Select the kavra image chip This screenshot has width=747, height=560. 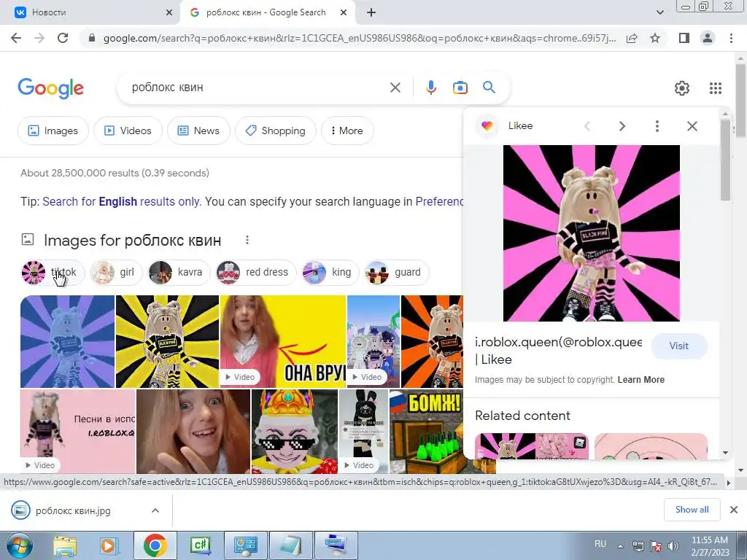point(179,273)
